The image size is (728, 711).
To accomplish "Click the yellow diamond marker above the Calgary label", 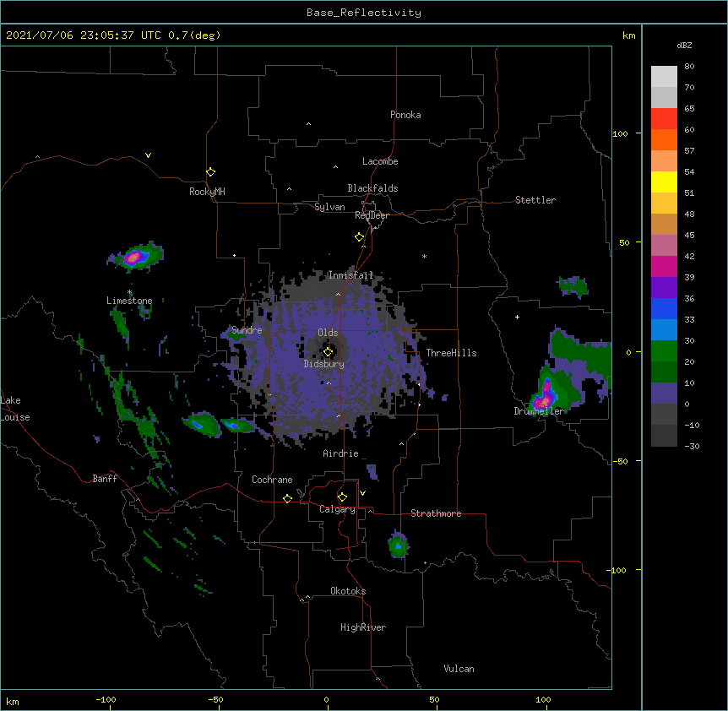I will click(x=342, y=497).
